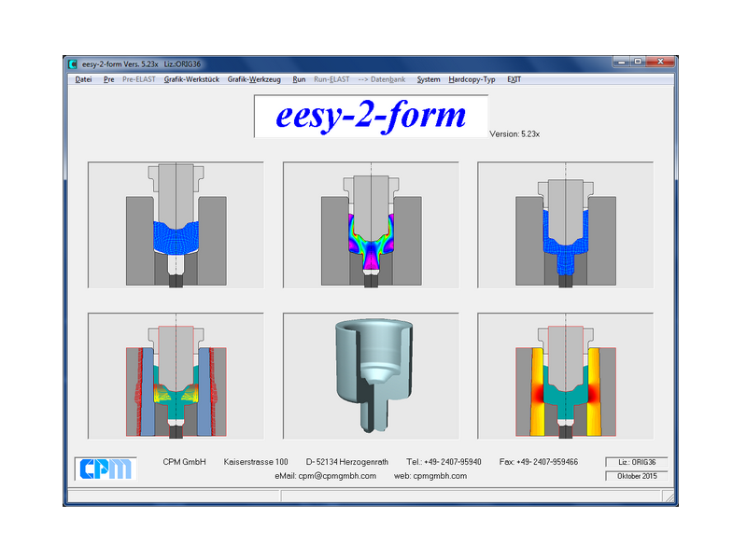Click the Fax: +49- 2407-959466 text

(x=539, y=462)
